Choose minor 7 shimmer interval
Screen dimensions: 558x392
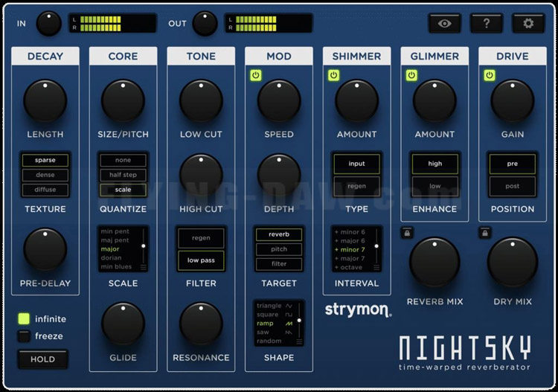pos(350,250)
